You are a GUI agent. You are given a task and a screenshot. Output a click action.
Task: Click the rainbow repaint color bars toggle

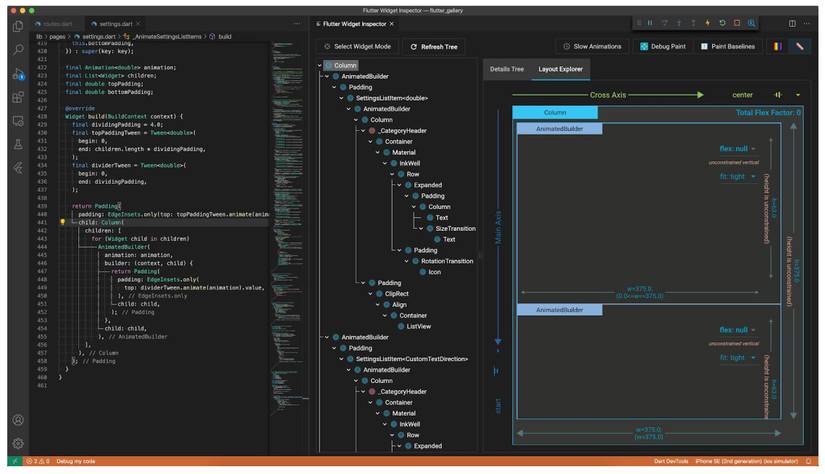[x=778, y=46]
